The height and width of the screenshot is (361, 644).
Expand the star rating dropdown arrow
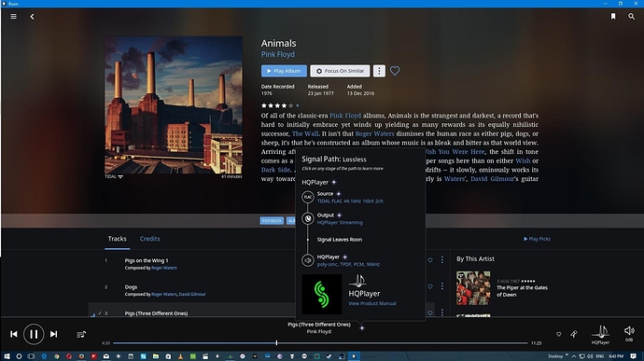click(x=298, y=105)
